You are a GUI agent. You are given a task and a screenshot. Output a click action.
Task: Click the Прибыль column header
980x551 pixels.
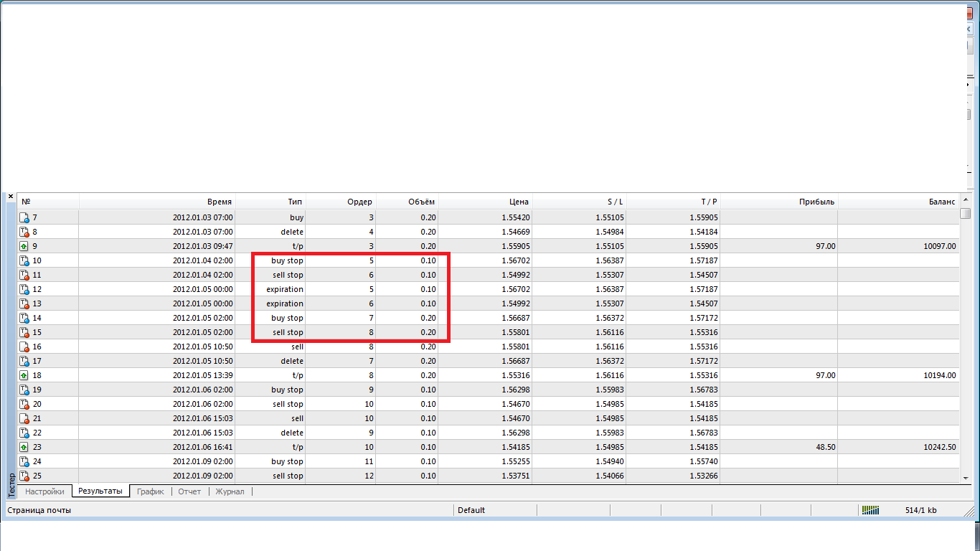tap(778, 202)
